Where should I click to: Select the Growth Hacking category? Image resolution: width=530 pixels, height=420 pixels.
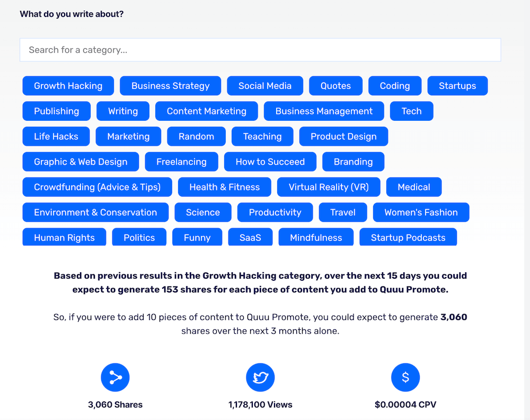click(68, 86)
